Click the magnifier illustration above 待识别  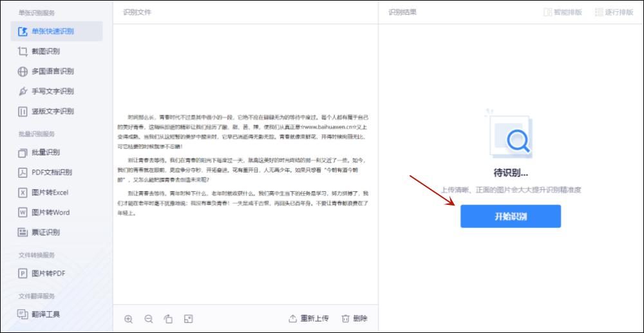click(x=511, y=135)
